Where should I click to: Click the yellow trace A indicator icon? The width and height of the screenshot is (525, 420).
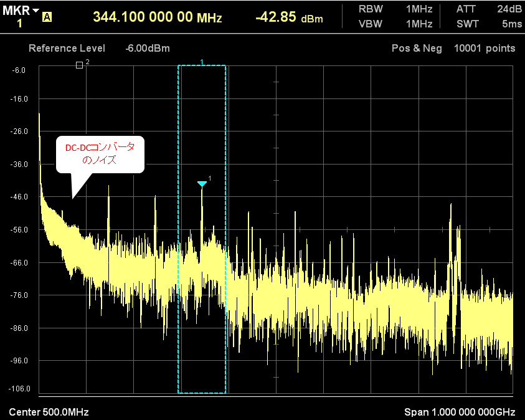coord(47,17)
